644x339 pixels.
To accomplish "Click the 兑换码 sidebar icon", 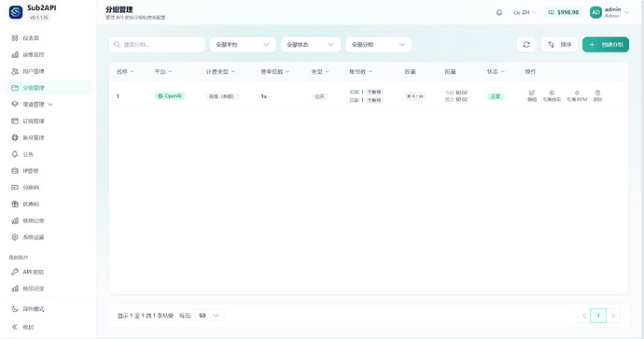I will pos(15,188).
